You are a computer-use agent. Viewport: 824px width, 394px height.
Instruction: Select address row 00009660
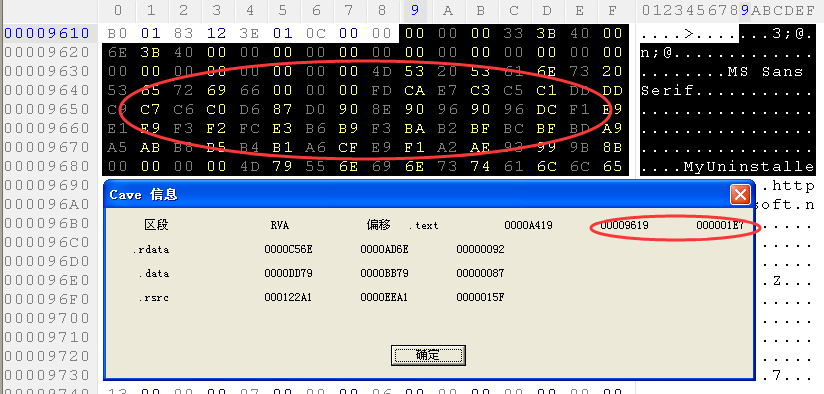pyautogui.click(x=47, y=128)
